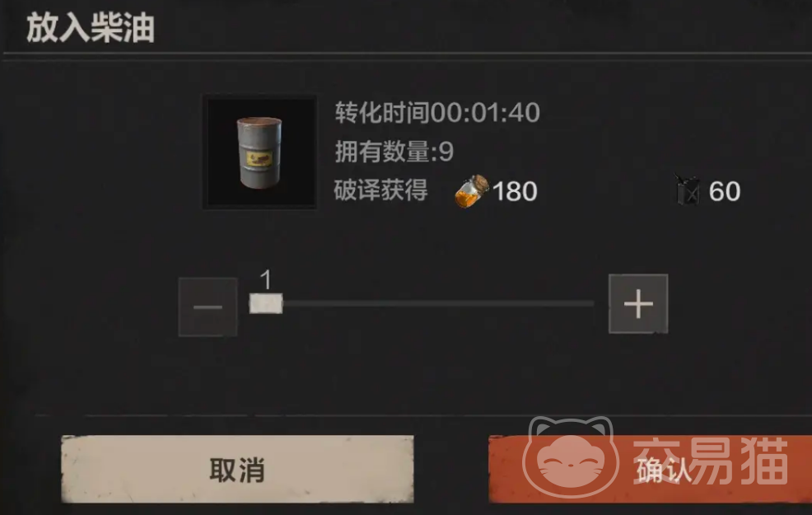Click the white slider handle
This screenshot has width=812, height=515.
(266, 303)
